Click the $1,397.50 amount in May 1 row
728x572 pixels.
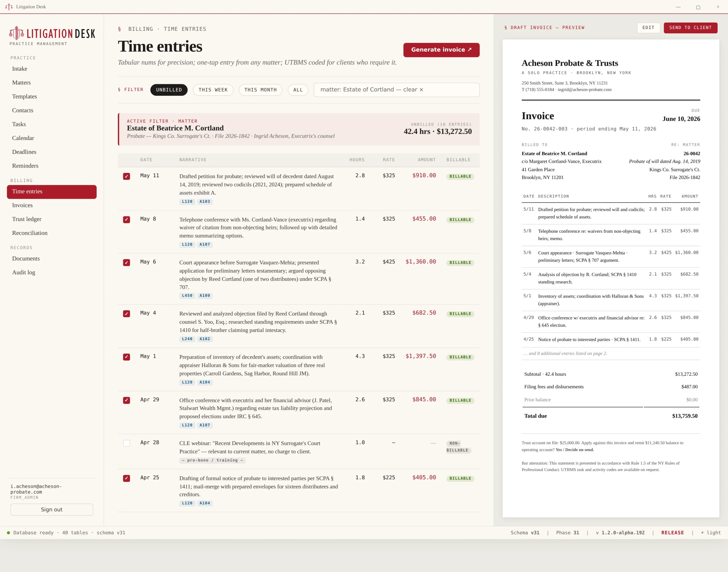[421, 356]
